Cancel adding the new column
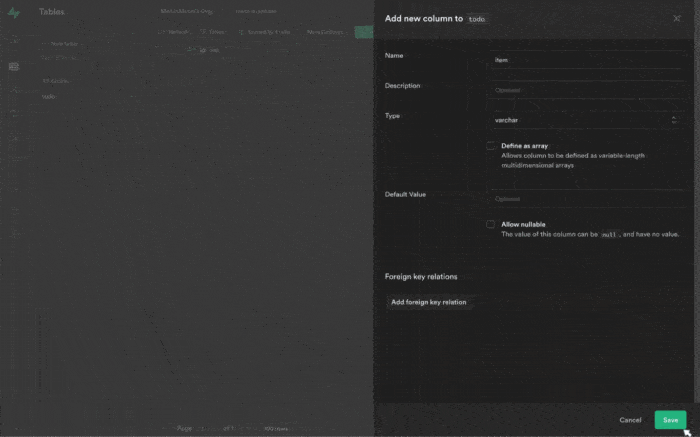Viewport: 700px width, 437px height. click(x=630, y=420)
